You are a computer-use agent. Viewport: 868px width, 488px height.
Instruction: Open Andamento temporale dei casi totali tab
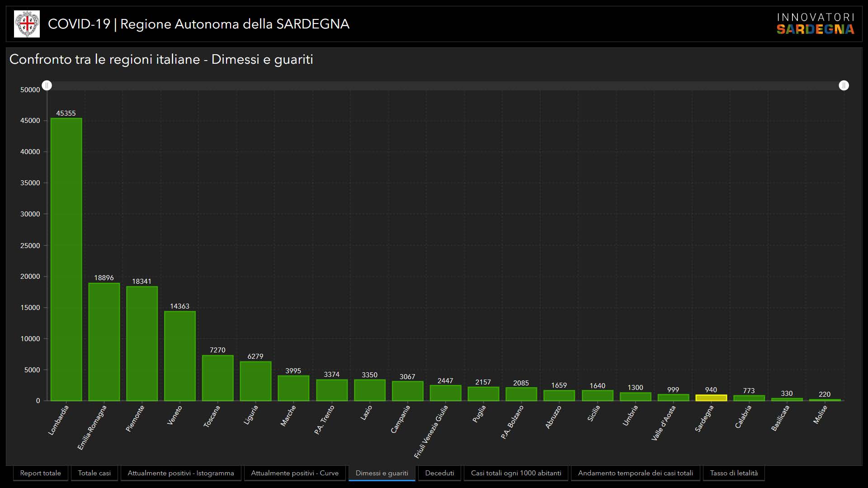tap(635, 473)
